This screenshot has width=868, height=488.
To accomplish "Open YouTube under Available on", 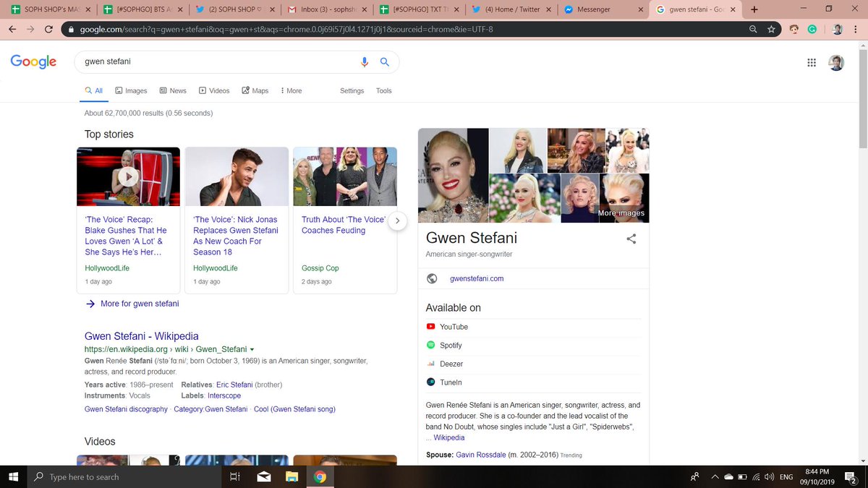I will pyautogui.click(x=454, y=327).
